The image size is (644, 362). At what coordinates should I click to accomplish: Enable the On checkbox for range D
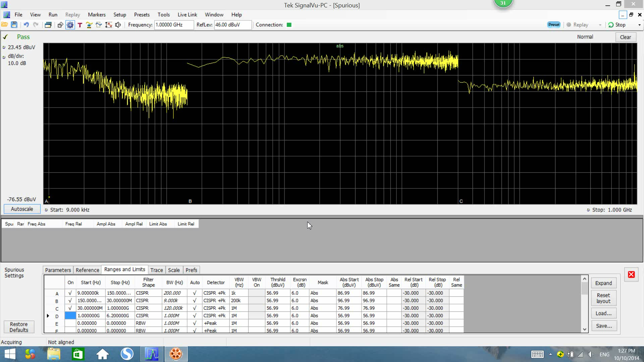tap(70, 316)
